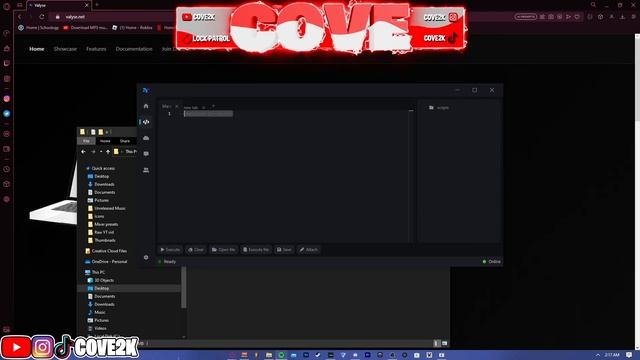This screenshot has width=640, height=360.
Task: Open Icons folder in Quick access
Action: coord(96,216)
